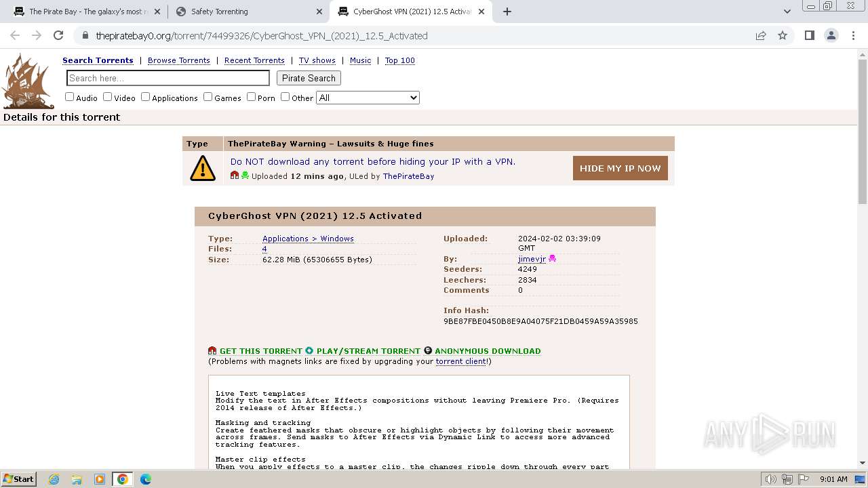Open the Search Torrents link

(98, 60)
